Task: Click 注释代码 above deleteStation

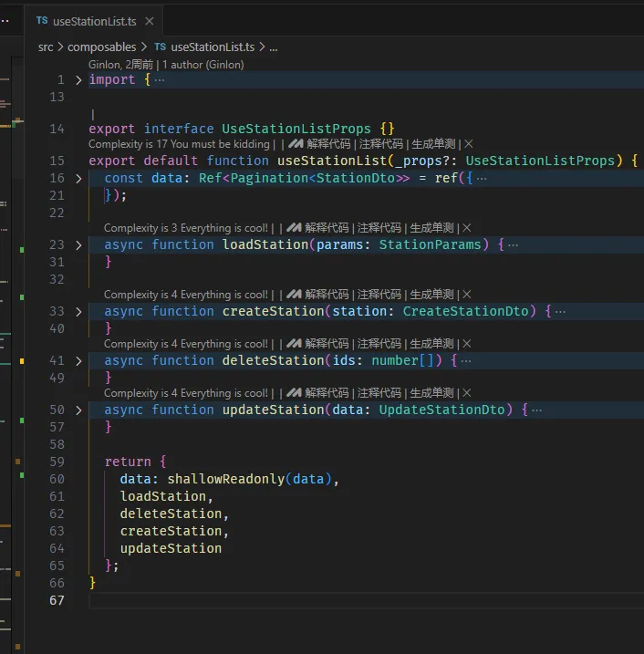Action: coord(379,344)
